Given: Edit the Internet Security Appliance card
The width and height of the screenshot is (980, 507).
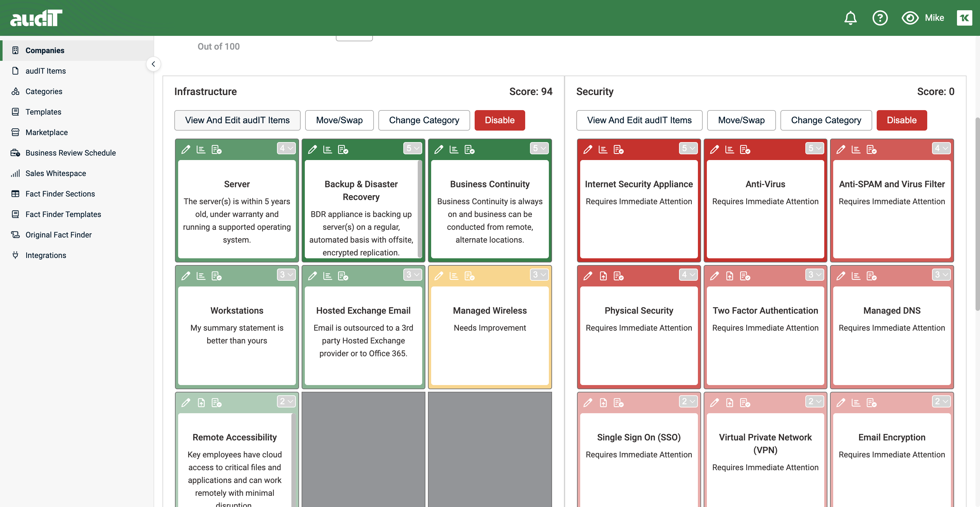Looking at the screenshot, I should [x=588, y=149].
